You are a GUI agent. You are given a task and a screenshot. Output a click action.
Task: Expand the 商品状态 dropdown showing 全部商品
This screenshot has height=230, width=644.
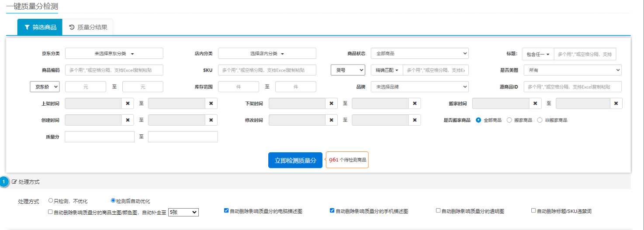click(x=419, y=53)
